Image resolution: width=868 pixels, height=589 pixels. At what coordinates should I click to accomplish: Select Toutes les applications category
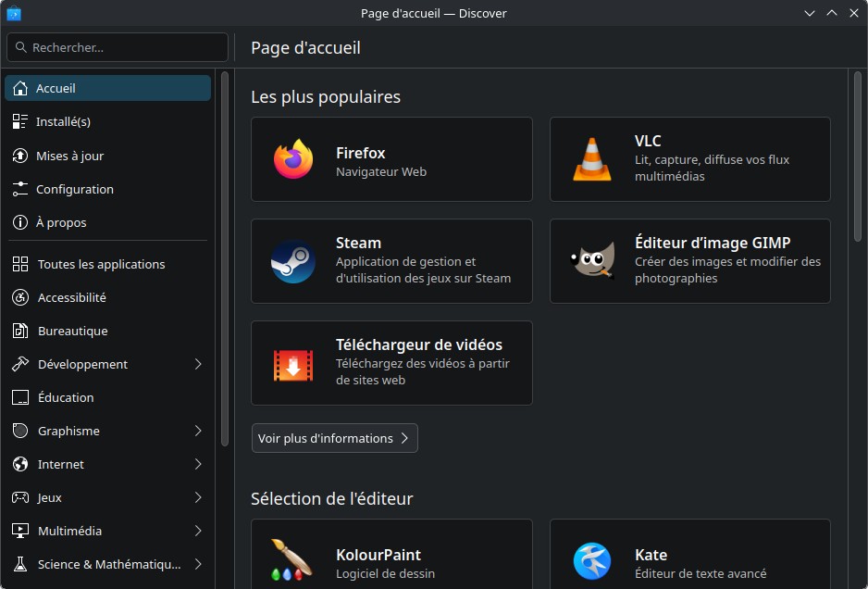tap(107, 264)
